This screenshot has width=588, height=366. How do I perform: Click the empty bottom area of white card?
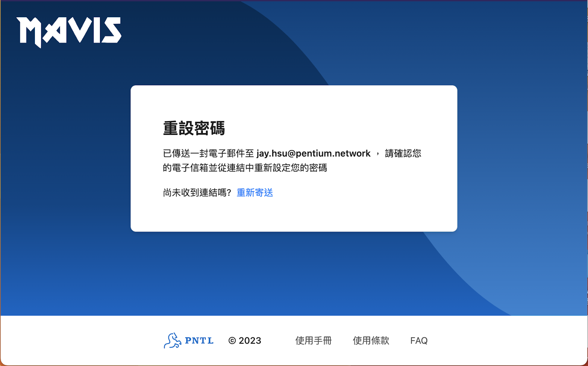(x=294, y=216)
